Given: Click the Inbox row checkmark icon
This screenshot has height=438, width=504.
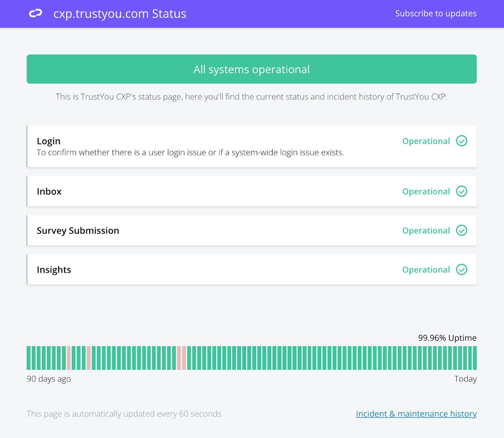Looking at the screenshot, I should [461, 191].
